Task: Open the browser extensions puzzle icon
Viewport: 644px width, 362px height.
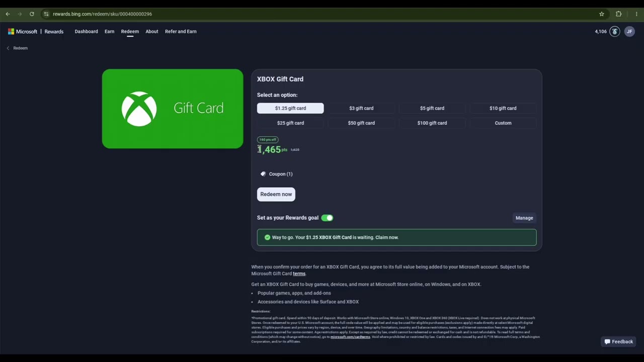Action: (619, 14)
